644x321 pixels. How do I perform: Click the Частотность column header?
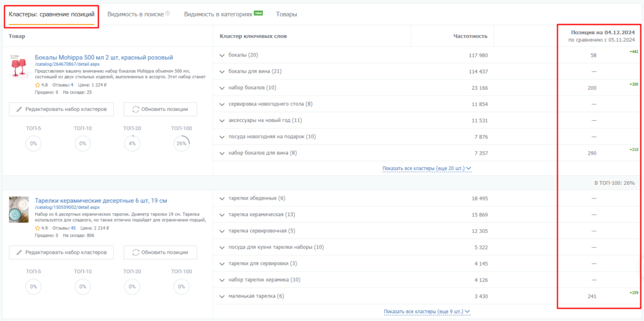470,36
